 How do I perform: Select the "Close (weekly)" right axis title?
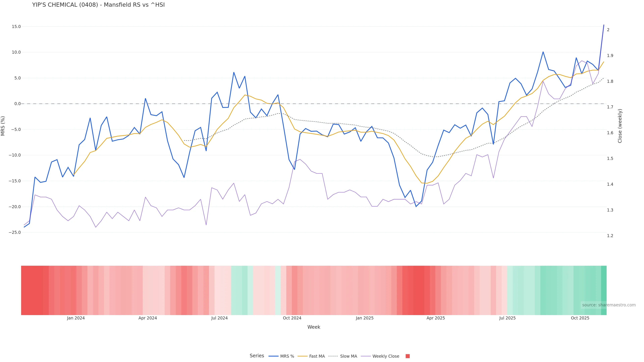(620, 126)
